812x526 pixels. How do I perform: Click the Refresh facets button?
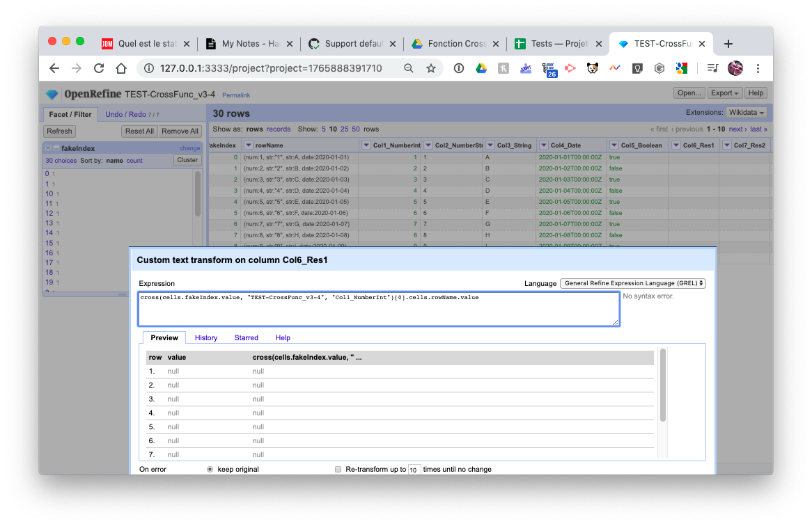(60, 131)
